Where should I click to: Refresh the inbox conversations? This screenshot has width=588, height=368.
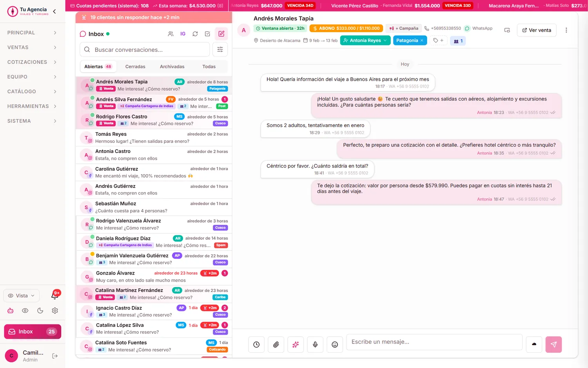click(x=195, y=34)
